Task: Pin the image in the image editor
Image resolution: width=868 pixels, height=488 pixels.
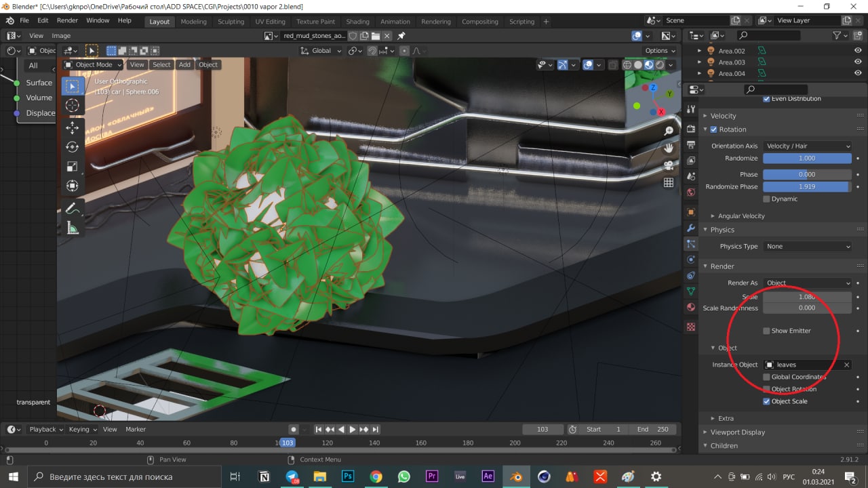Action: 401,36
